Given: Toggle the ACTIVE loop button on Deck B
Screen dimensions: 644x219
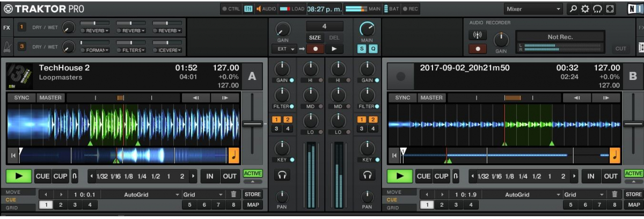Looking at the screenshot, I should tap(634, 173).
